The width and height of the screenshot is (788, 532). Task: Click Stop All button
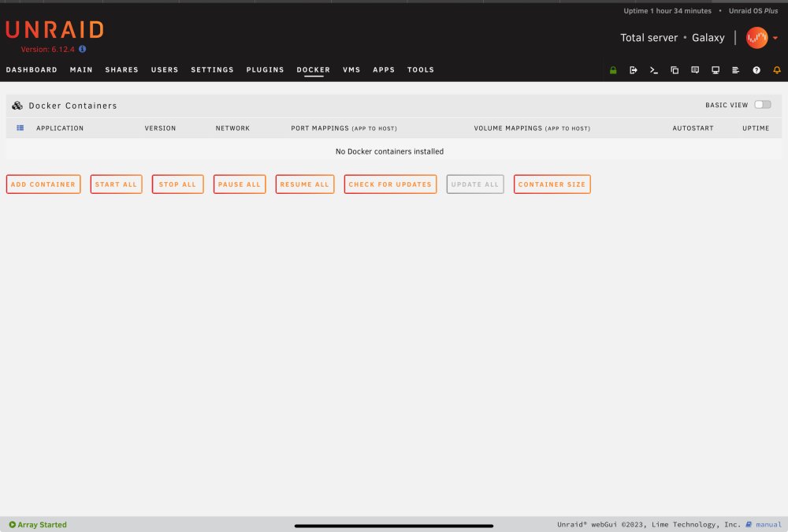(x=177, y=184)
